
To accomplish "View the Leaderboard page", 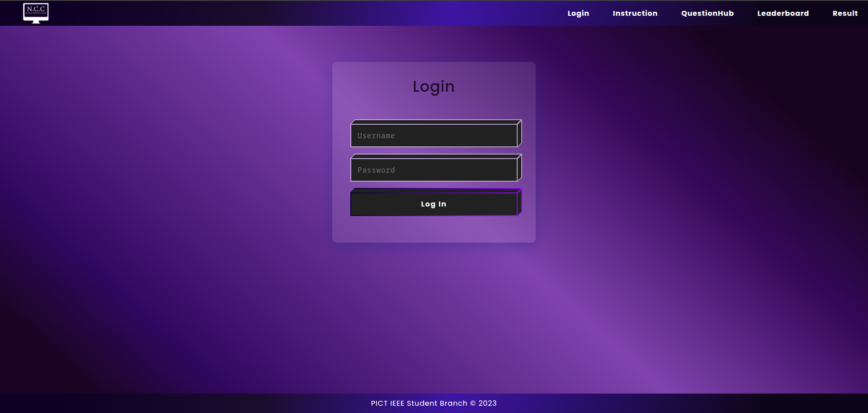I will tap(783, 14).
